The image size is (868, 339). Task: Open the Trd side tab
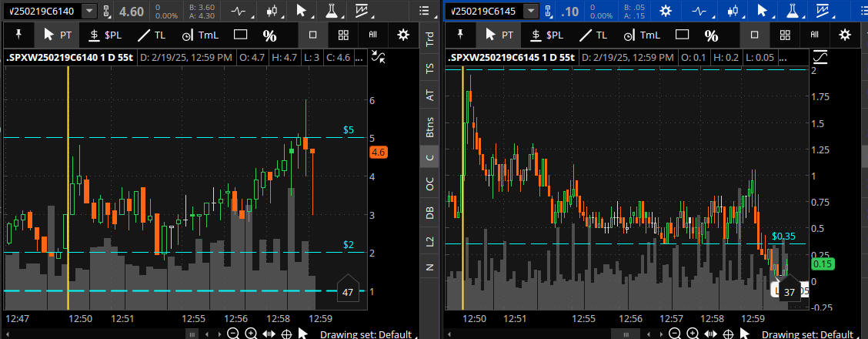[429, 42]
